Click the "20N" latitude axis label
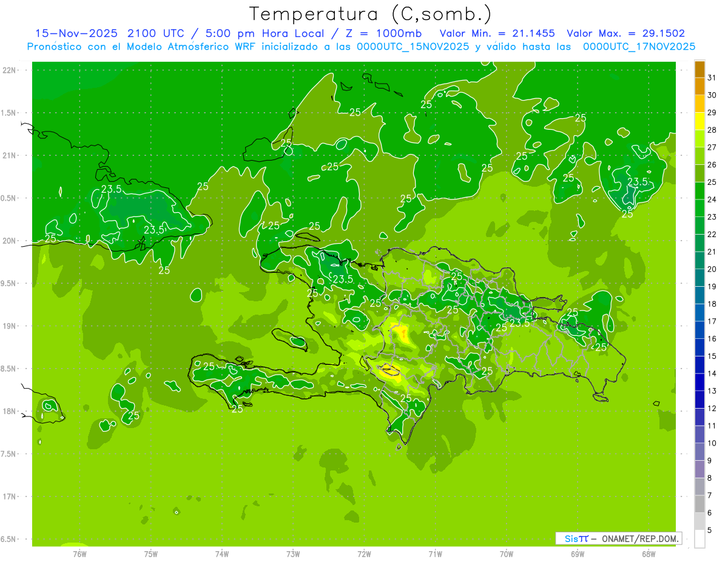Image resolution: width=728 pixels, height=562 pixels. (x=9, y=241)
